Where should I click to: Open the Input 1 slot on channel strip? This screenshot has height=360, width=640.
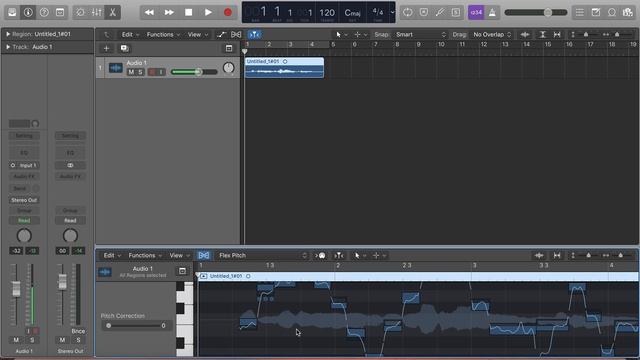coord(24,165)
